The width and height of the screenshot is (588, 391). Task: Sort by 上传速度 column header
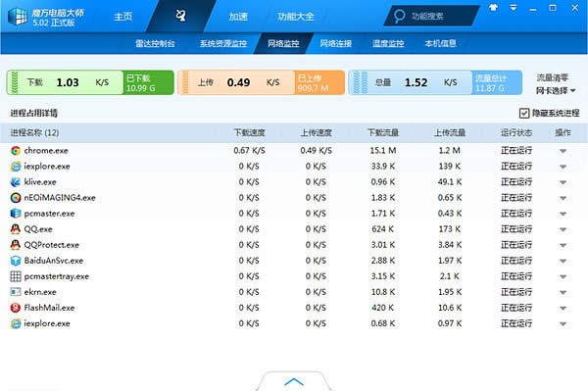click(x=317, y=132)
